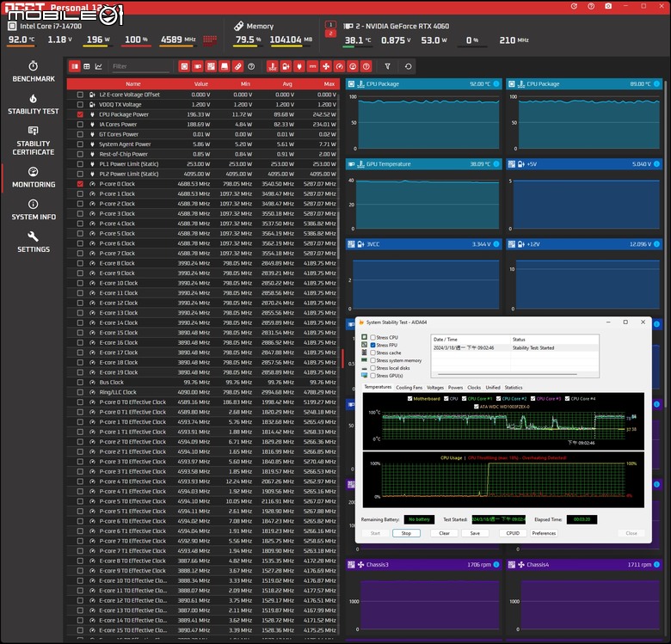Switch to the split table-and-graph view
The image size is (671, 644).
point(75,66)
